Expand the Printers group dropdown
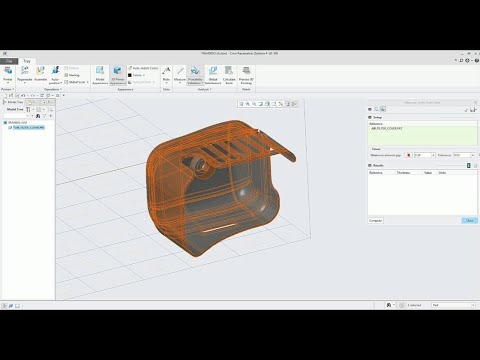 [x=7, y=89]
